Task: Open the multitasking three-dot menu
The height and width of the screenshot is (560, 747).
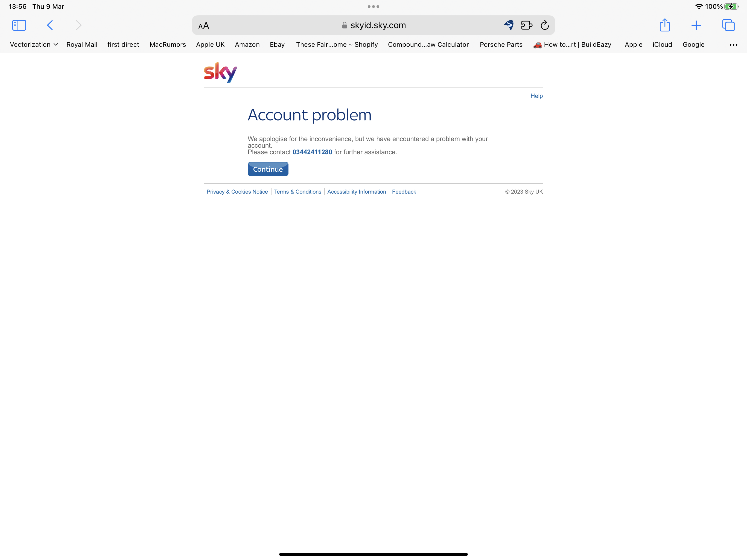Action: point(373,6)
